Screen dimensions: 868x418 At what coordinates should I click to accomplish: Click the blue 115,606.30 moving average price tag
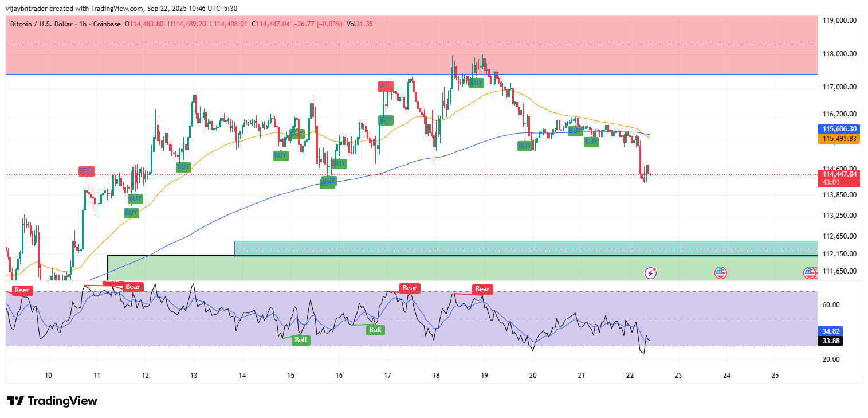point(839,130)
